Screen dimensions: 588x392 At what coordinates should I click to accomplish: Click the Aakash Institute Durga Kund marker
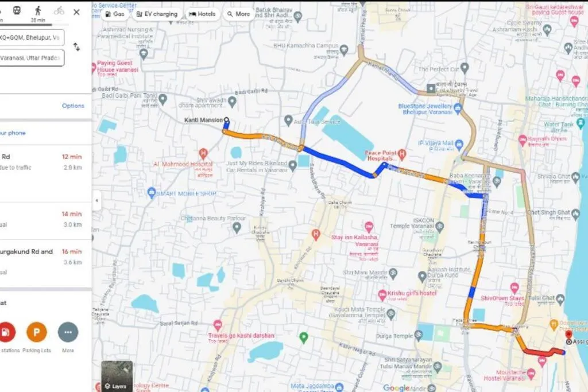[422, 277]
